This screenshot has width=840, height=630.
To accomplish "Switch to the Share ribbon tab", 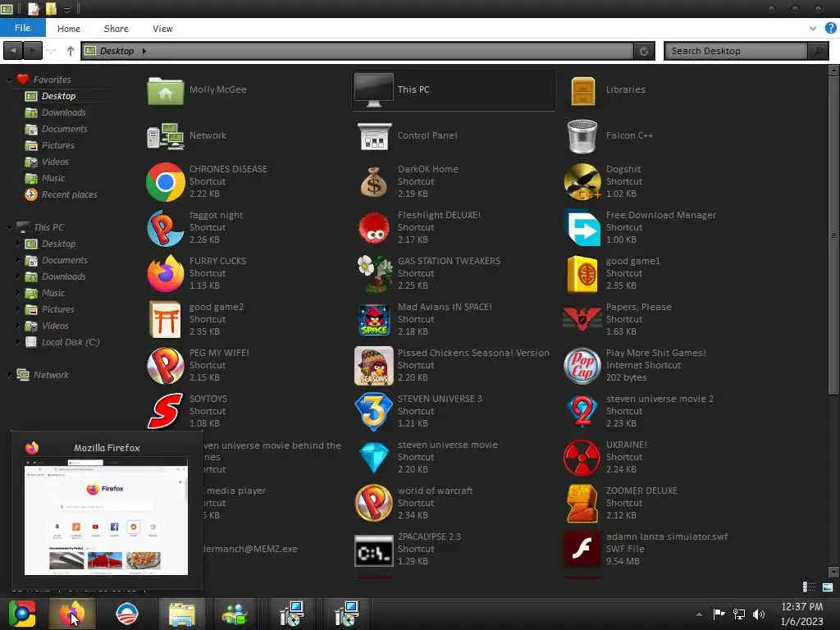I will click(x=116, y=29).
